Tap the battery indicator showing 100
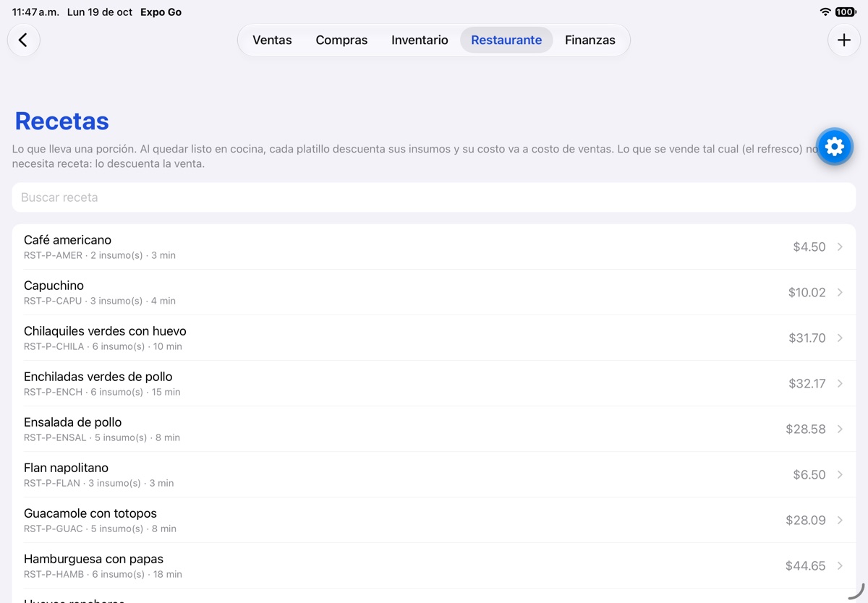Viewport: 868px width, 603px height. click(x=846, y=12)
